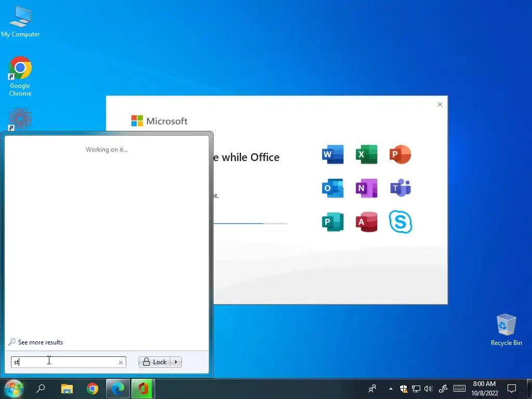Click the magnifier icon beside See more results
This screenshot has width=532, height=399.
tap(12, 342)
